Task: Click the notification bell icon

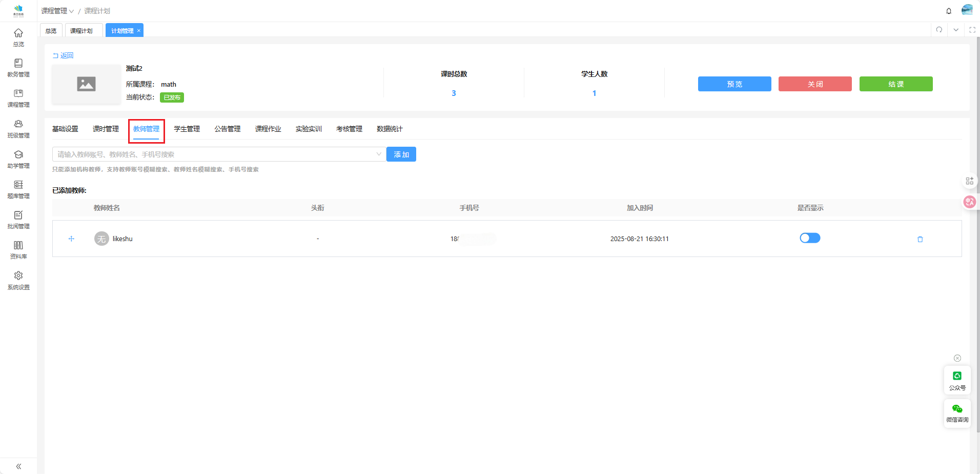Action: click(949, 11)
